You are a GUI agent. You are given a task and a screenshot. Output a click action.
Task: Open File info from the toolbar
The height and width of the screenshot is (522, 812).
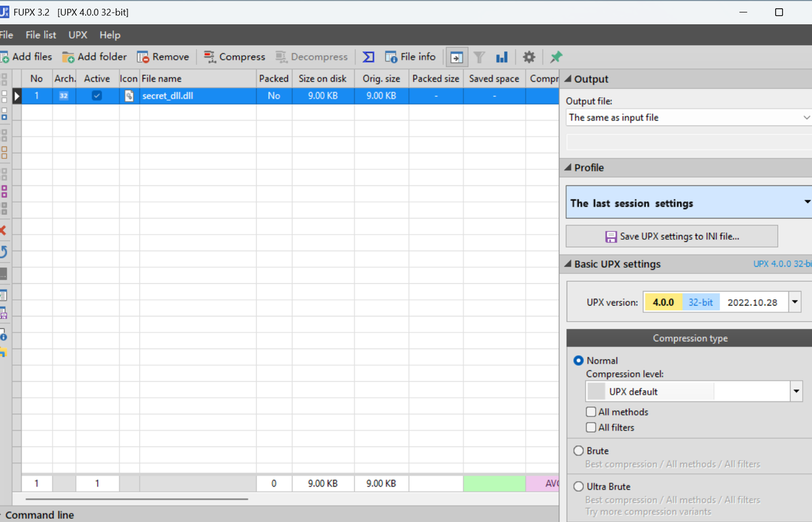point(410,57)
